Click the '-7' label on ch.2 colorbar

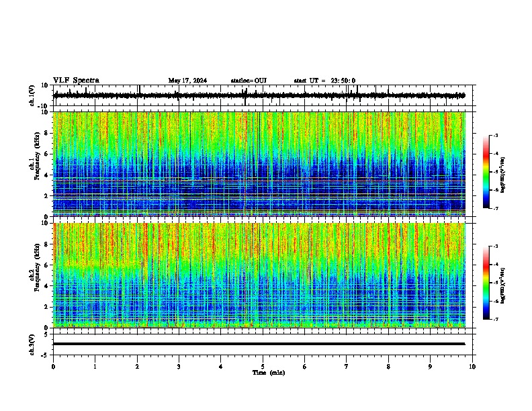(x=495, y=319)
